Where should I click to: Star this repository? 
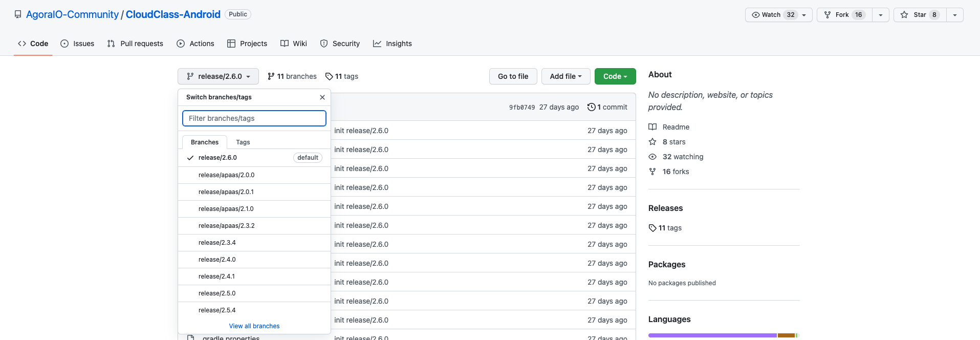920,15
